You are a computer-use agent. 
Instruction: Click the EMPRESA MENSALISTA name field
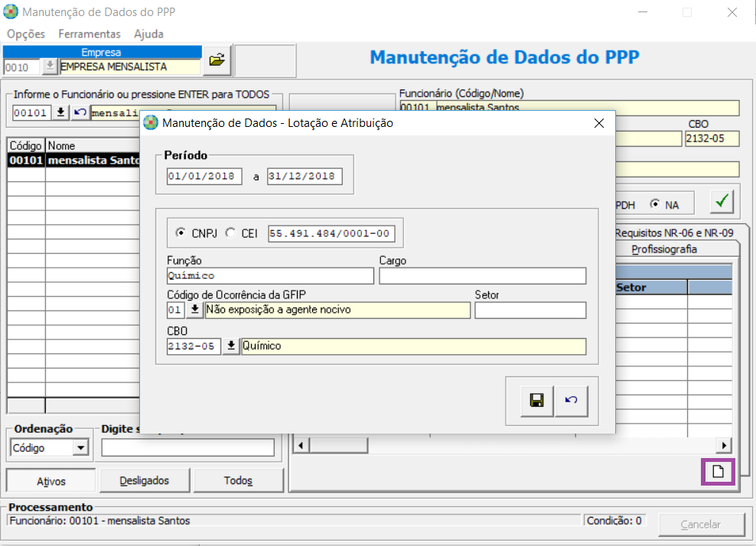[129, 67]
